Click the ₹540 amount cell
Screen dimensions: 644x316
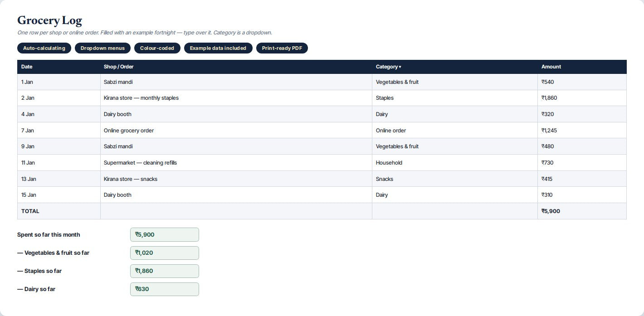[x=582, y=82]
